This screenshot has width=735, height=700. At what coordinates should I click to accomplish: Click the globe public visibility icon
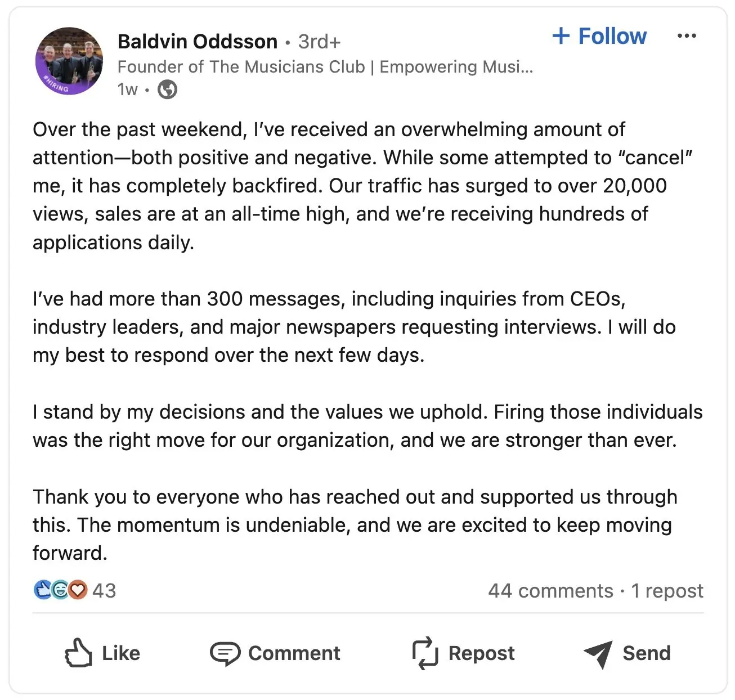[x=167, y=89]
